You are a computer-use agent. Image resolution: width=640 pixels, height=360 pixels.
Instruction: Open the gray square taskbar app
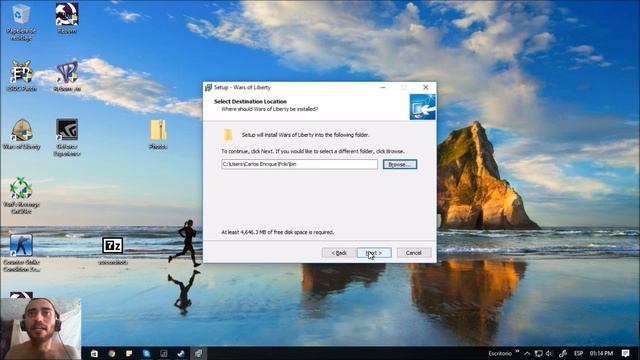pyautogui.click(x=164, y=353)
